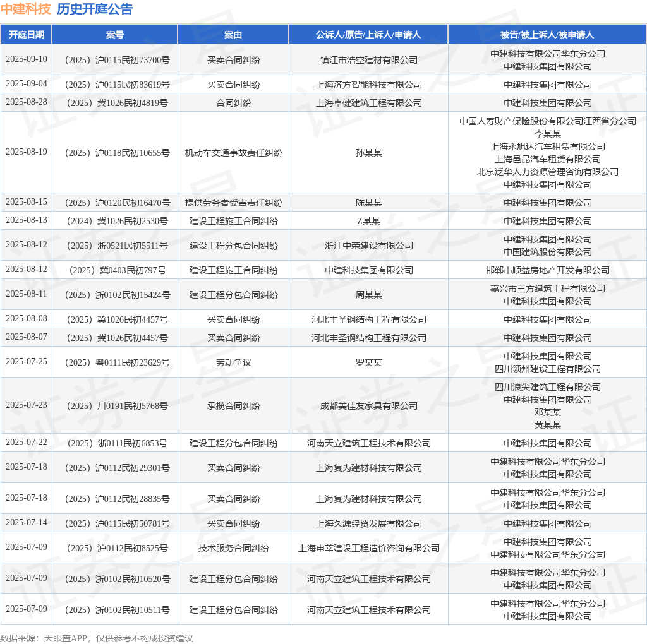Click defendant 嘉兴市三方建筑工程有限公司
The width and height of the screenshot is (647, 644).
(x=548, y=289)
